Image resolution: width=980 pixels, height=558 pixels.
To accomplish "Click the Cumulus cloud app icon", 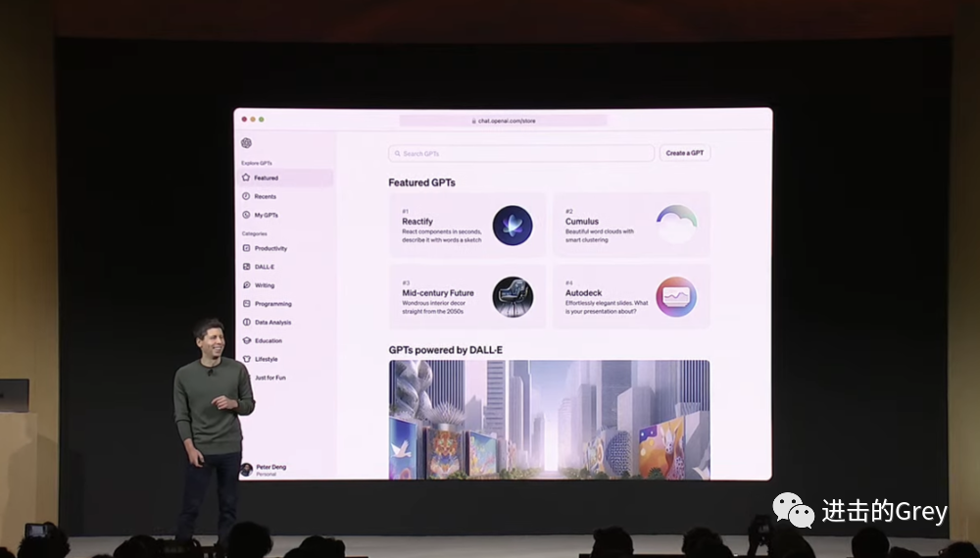I will coord(677,224).
